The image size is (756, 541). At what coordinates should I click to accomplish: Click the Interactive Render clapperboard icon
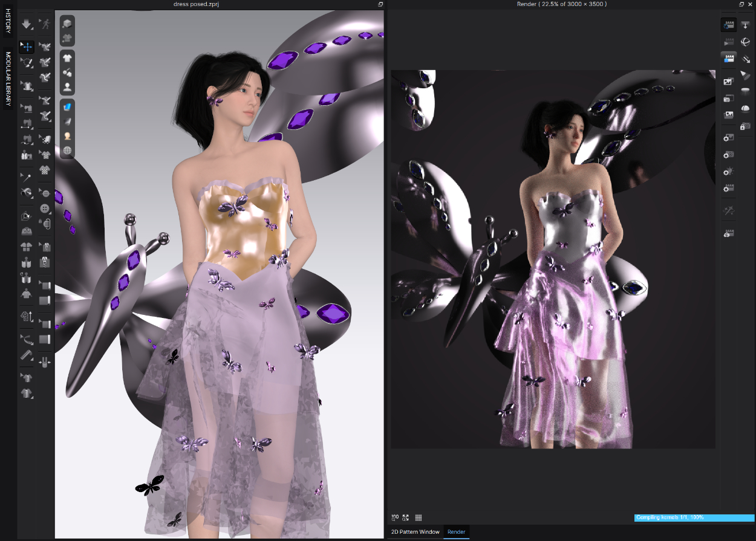click(x=728, y=25)
